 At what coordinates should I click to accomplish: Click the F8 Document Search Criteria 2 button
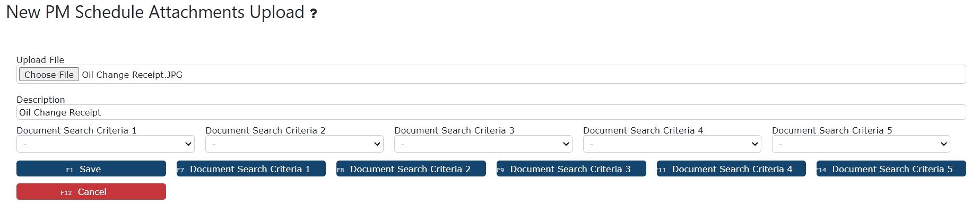[x=411, y=169]
